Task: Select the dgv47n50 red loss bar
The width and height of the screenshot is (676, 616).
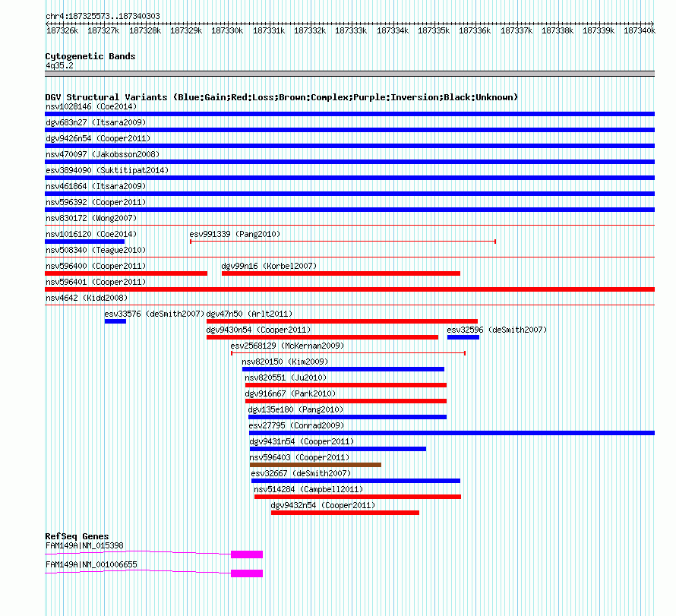Action: pos(342,321)
